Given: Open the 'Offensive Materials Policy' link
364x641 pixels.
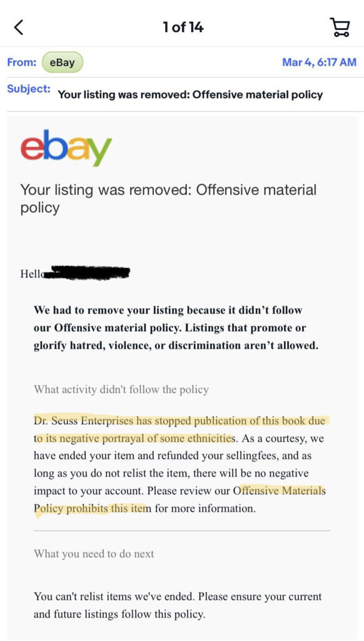Looking at the screenshot, I should coord(179,499).
